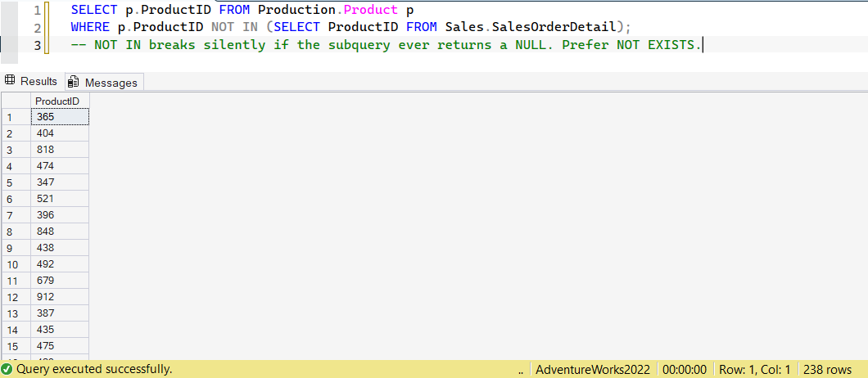Select cell with value 492
Image resolution: width=868 pixels, height=378 pixels.
pyautogui.click(x=60, y=264)
